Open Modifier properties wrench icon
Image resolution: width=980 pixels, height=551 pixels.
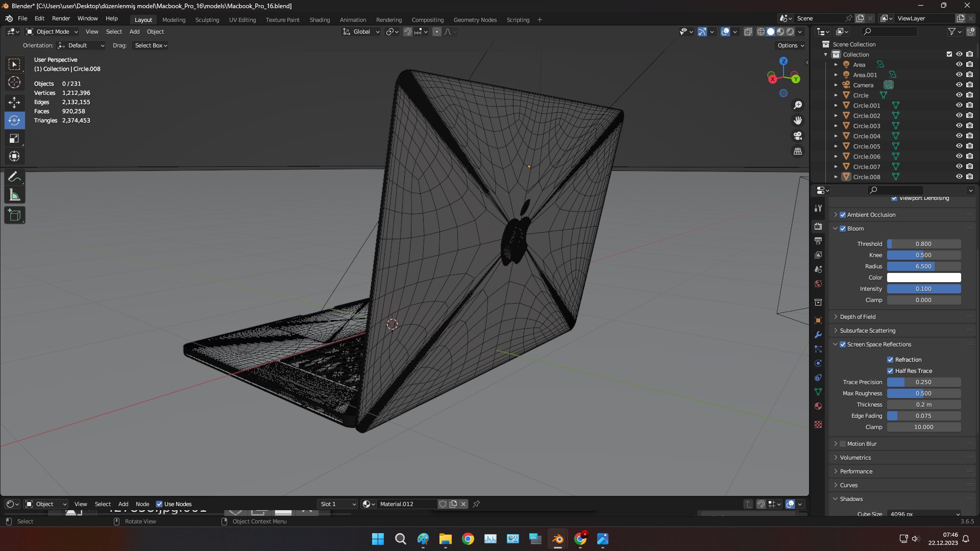(x=818, y=335)
